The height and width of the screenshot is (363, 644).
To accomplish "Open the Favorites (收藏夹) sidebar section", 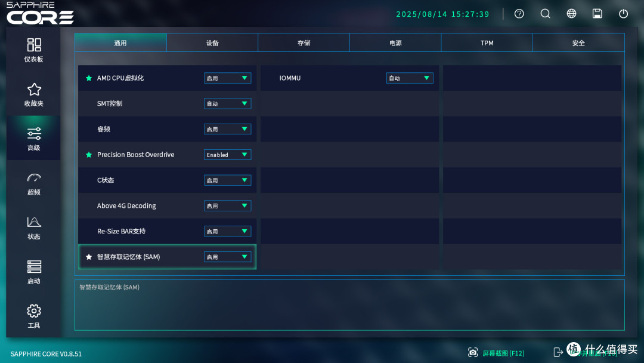I will [x=33, y=94].
